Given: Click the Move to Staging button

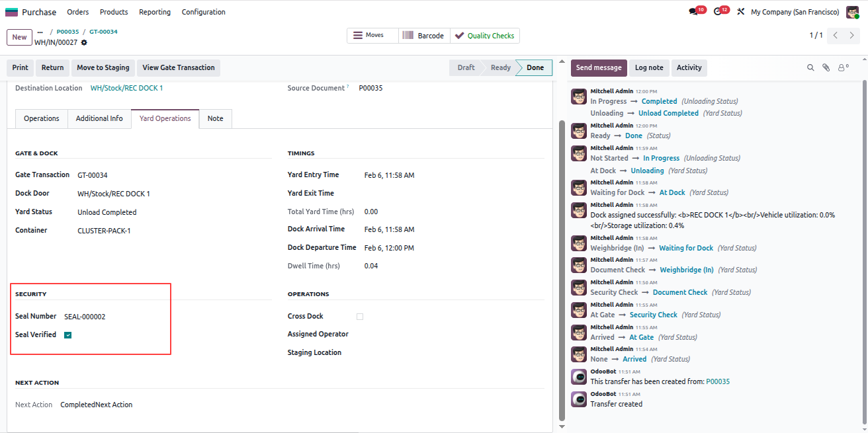Looking at the screenshot, I should click(x=103, y=67).
